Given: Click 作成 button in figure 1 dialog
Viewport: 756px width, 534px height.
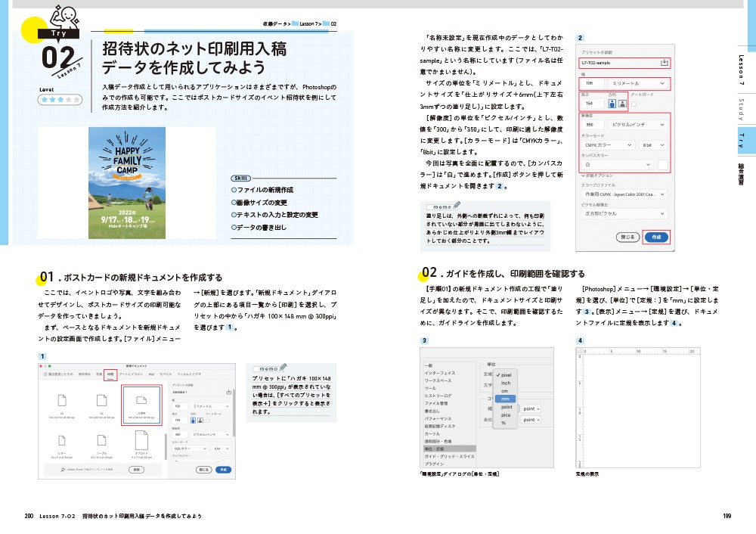Looking at the screenshot, I should point(223,470).
